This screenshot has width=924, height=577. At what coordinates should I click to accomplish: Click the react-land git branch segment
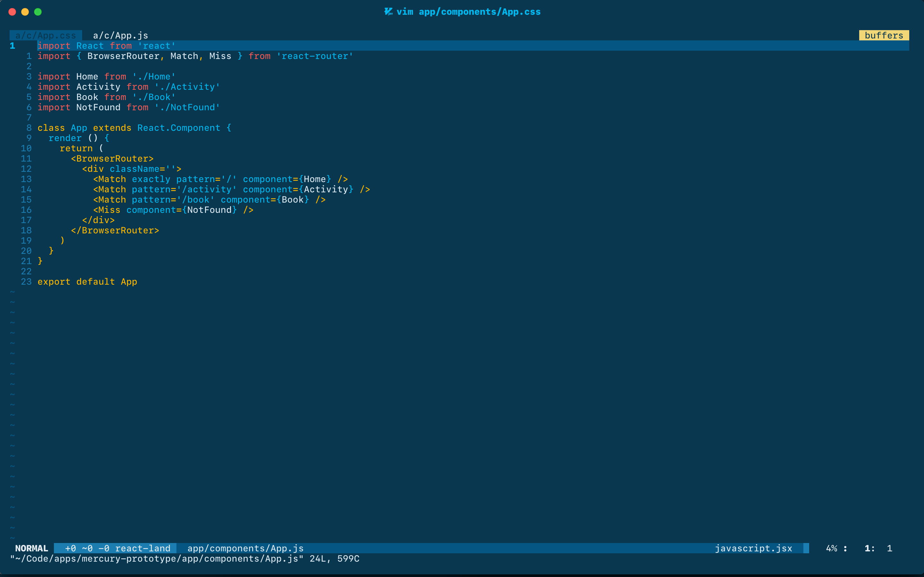click(142, 548)
